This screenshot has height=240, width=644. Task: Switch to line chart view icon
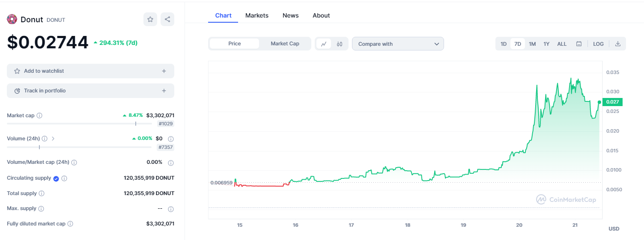pyautogui.click(x=324, y=44)
